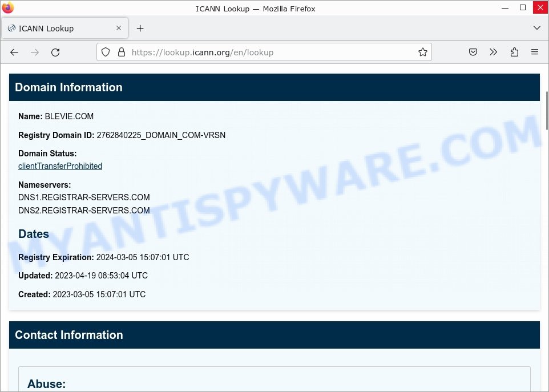Screen dimensions: 549x392
Task: Open the Extensions puzzle icon
Action: point(514,52)
